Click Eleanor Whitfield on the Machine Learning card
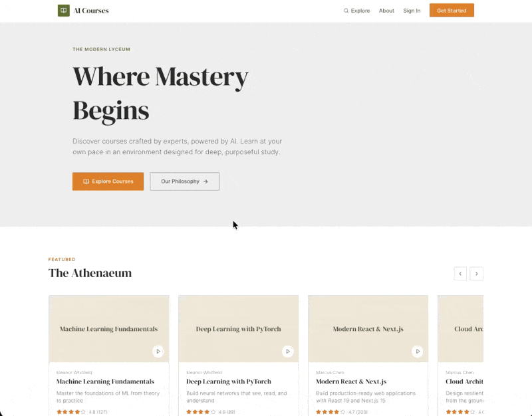The width and height of the screenshot is (532, 416). point(74,372)
